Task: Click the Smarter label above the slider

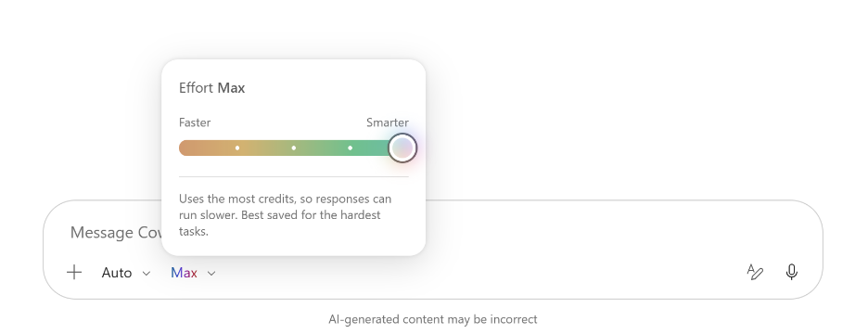Action: pos(388,122)
